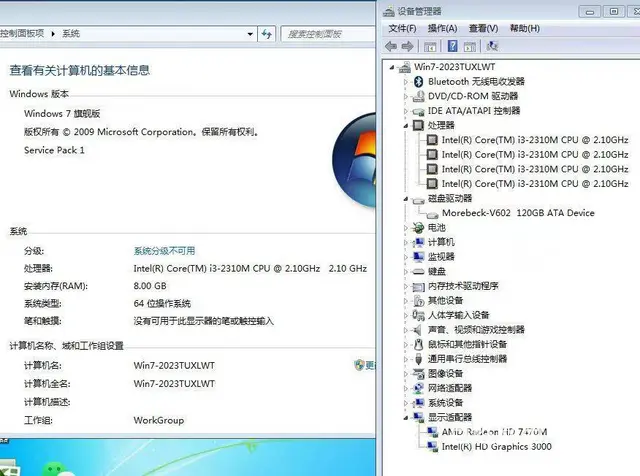The height and width of the screenshot is (476, 640).
Task: Select the 磁盘驱动器 category icon
Action: (x=418, y=199)
